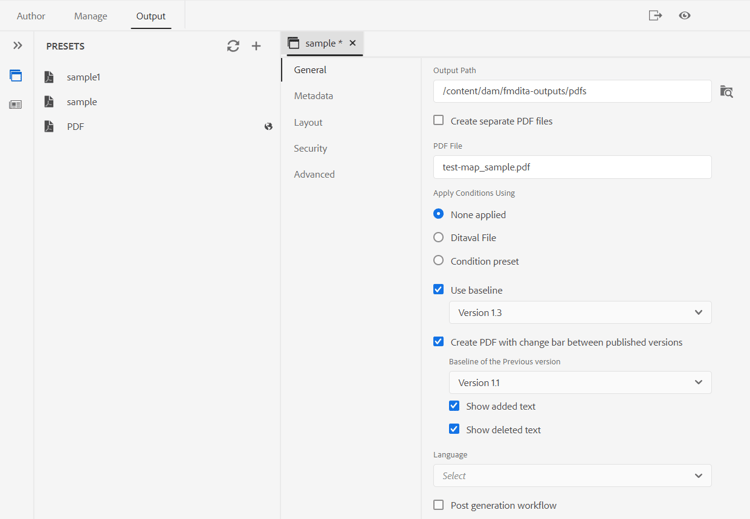Open the previous version baseline dropdown

pos(580,382)
